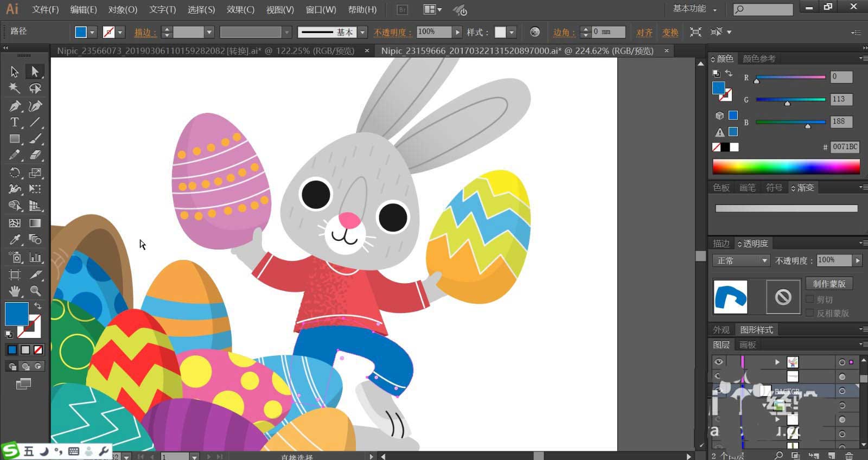Choose the Hand tool

tap(15, 291)
